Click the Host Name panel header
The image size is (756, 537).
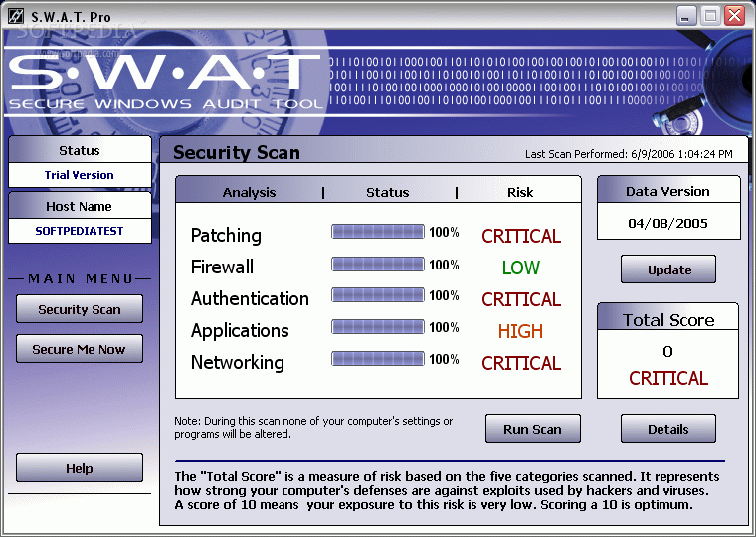click(x=80, y=206)
